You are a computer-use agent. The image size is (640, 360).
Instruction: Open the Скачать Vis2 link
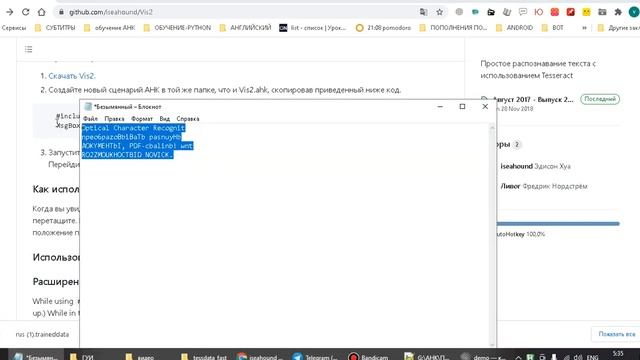72,76
